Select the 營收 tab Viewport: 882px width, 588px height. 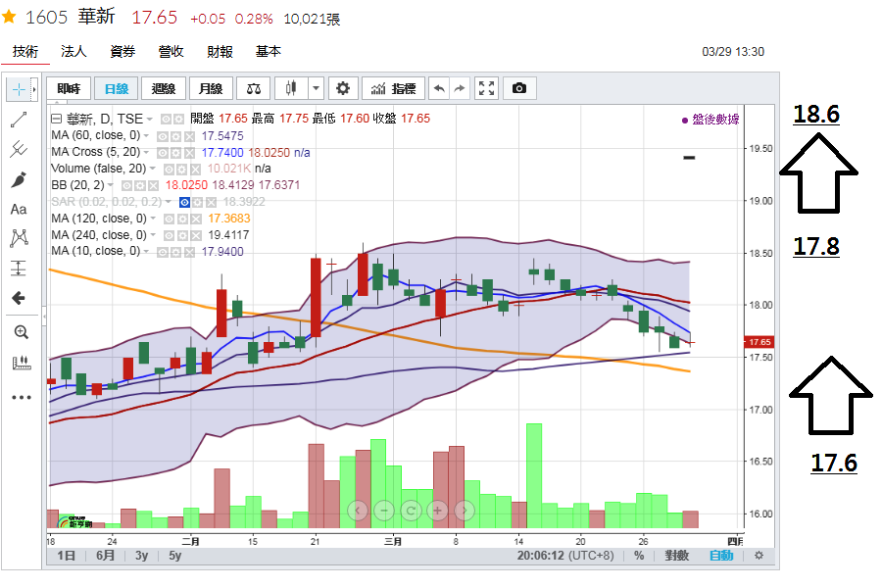[x=171, y=52]
